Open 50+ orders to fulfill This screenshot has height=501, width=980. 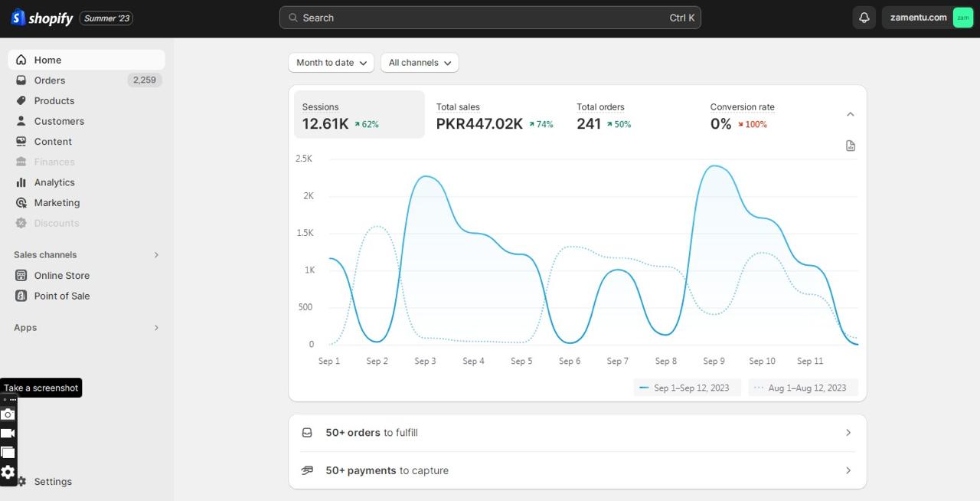577,433
